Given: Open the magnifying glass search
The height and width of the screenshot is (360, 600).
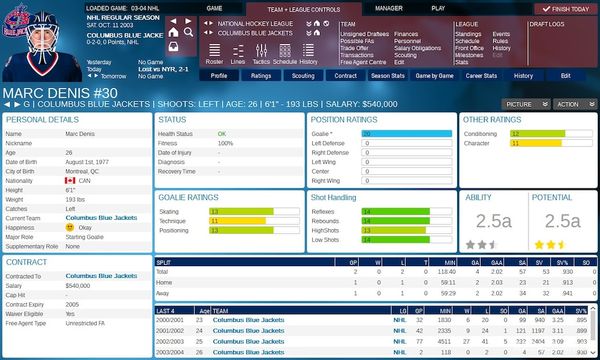Looking at the screenshot, I should point(188,32).
